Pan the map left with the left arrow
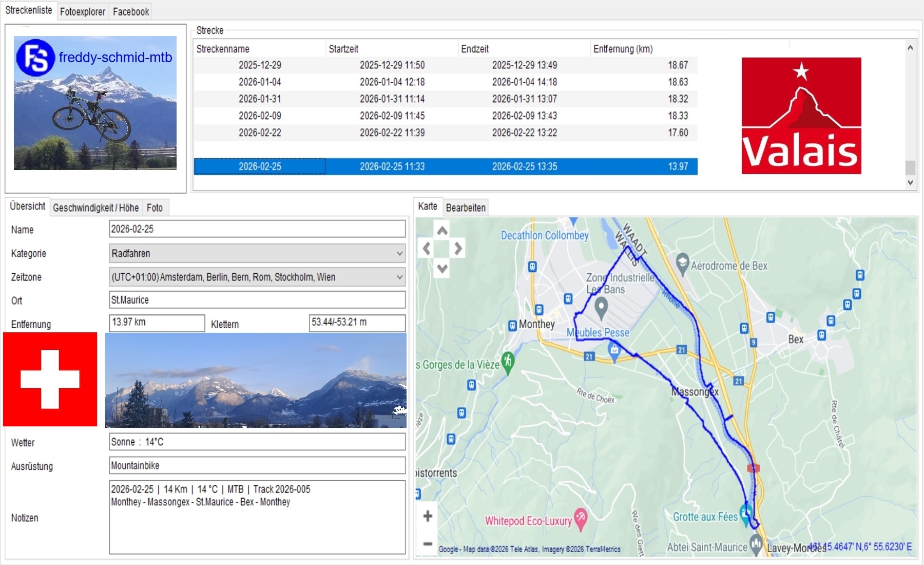This screenshot has height=565, width=924. (x=427, y=249)
